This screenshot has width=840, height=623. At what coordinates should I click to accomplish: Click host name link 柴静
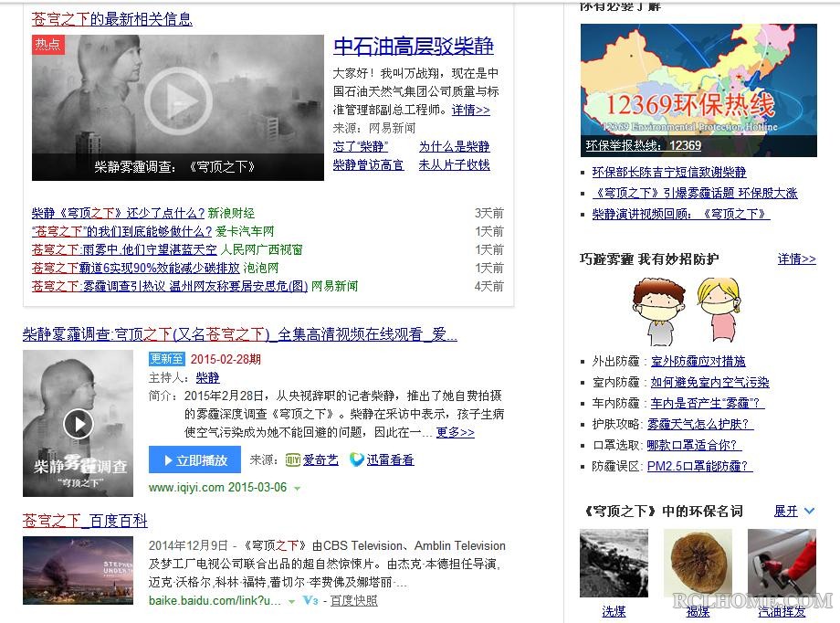point(208,377)
